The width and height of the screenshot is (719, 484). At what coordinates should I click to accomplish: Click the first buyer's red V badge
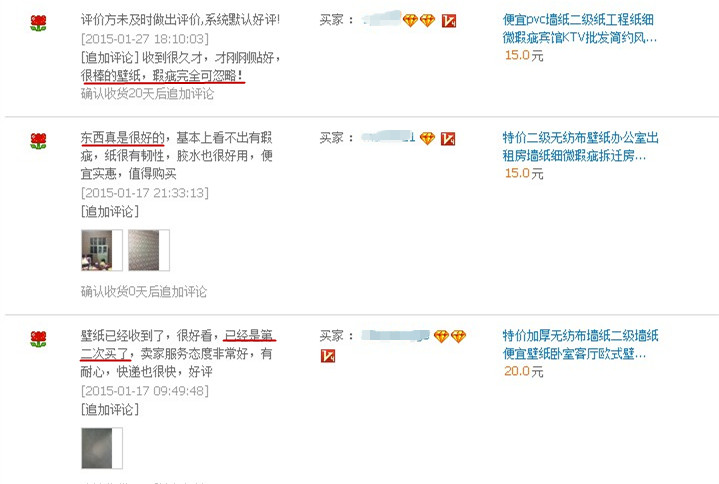[448, 21]
